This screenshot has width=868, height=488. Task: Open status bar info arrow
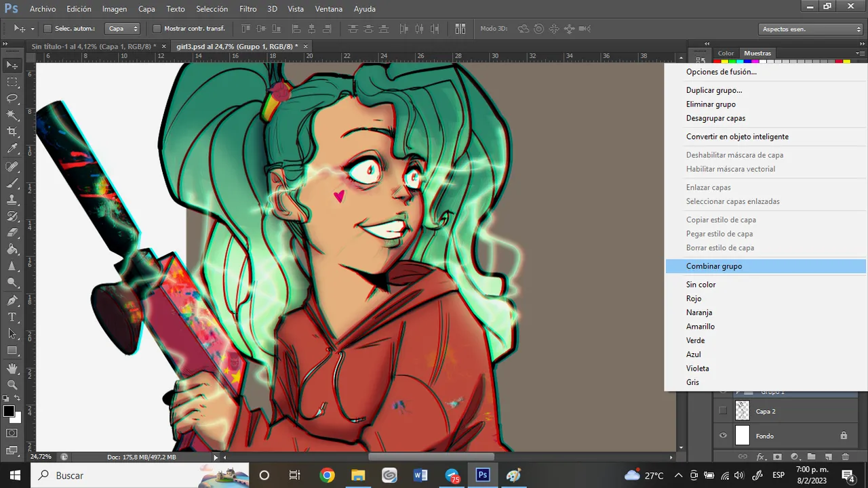pyautogui.click(x=216, y=457)
